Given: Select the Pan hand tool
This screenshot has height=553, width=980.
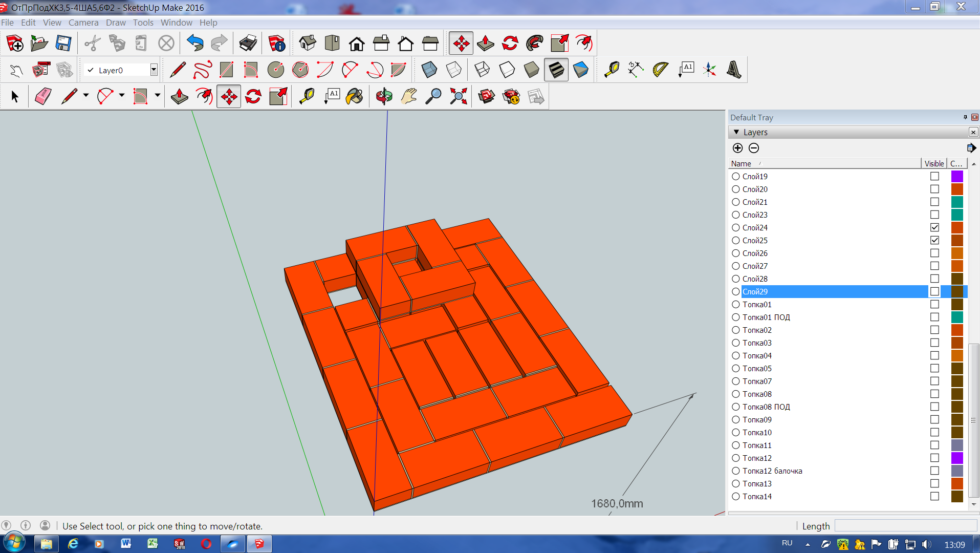Looking at the screenshot, I should coord(409,96).
